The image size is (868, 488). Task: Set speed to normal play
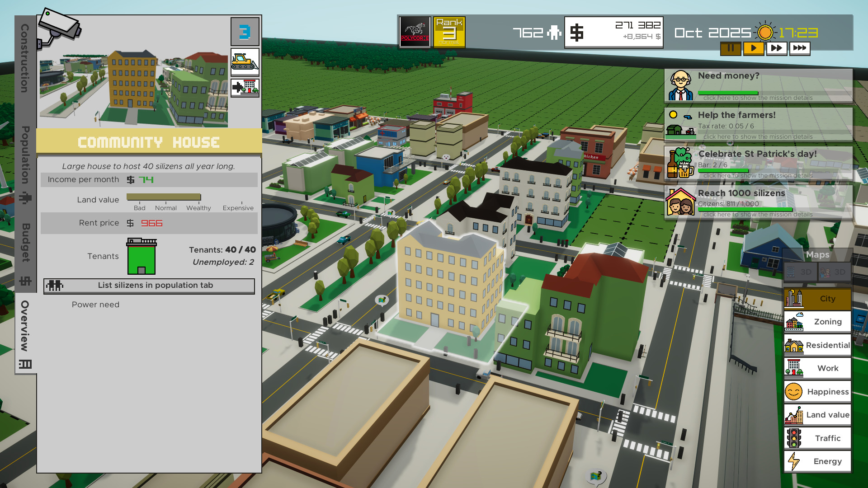[753, 48]
